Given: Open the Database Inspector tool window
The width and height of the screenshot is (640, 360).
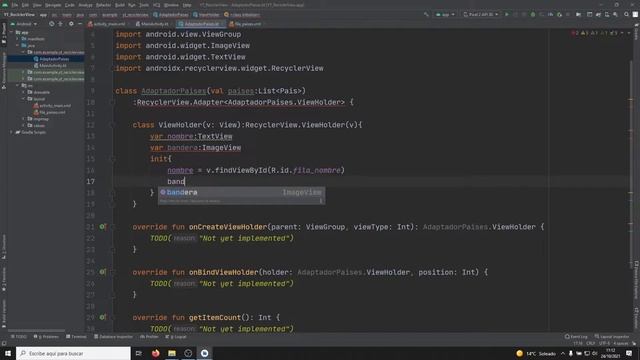Looking at the screenshot, I should [113, 337].
